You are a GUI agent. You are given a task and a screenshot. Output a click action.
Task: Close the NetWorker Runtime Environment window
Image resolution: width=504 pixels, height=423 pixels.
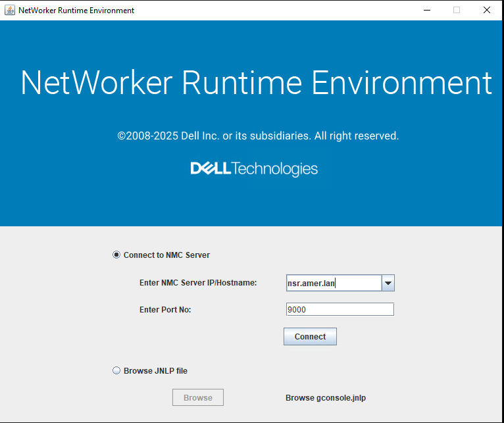487,11
